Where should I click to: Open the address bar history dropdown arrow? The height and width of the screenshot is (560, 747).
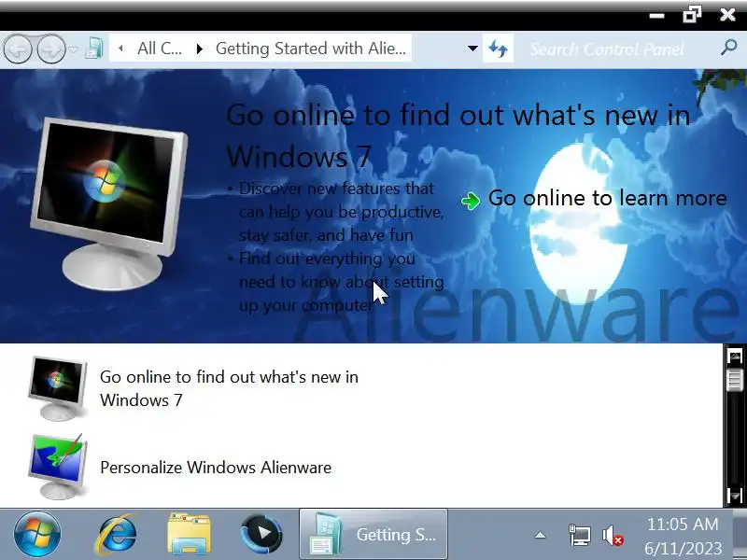tap(472, 49)
